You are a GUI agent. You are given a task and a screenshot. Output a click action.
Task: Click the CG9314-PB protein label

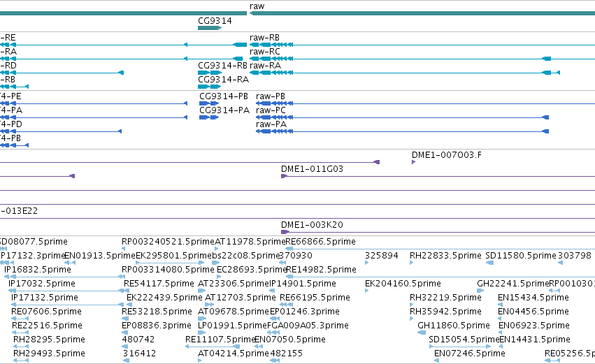click(x=224, y=96)
